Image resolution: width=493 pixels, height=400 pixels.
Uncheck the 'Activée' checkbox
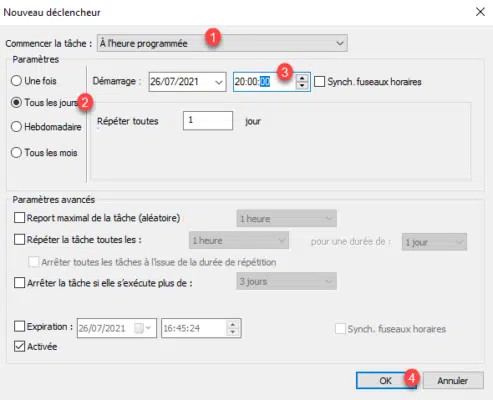(19, 346)
